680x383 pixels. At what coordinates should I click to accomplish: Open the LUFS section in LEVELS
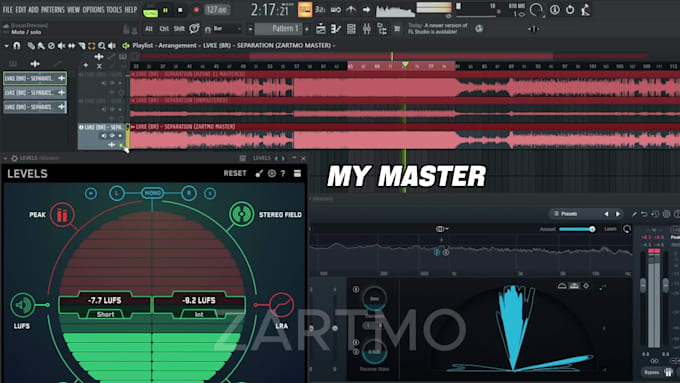tap(22, 305)
